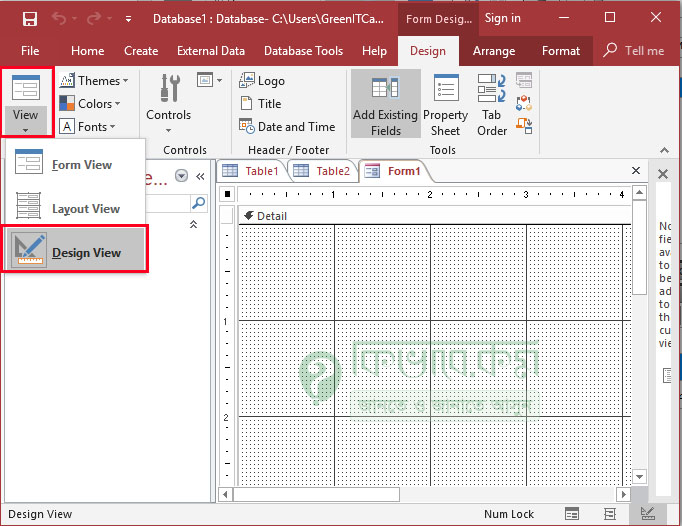Insert a Logo
Viewport: 682px width, 526px height.
(262, 80)
